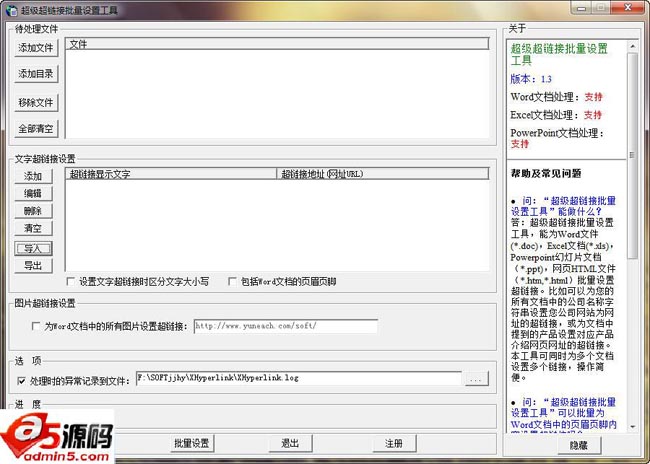Click the green 超级超链接批量设置工具 title text
The height and width of the screenshot is (464, 650).
click(559, 54)
